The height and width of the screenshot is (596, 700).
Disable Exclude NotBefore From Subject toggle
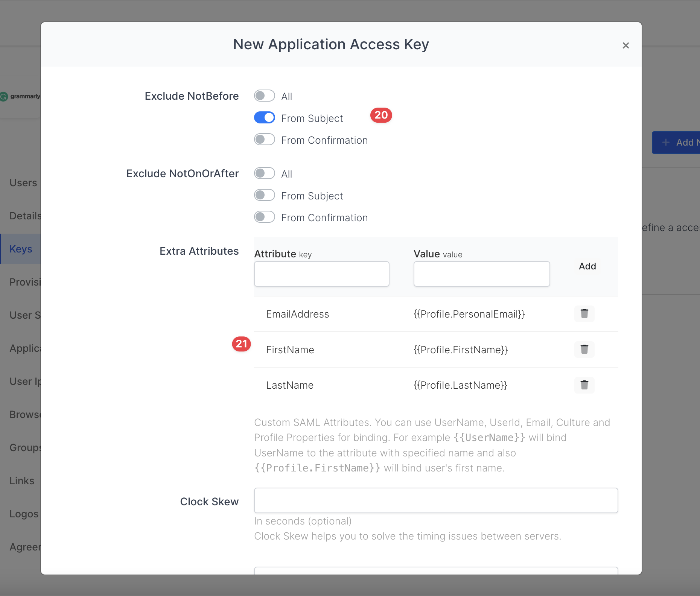coord(265,118)
